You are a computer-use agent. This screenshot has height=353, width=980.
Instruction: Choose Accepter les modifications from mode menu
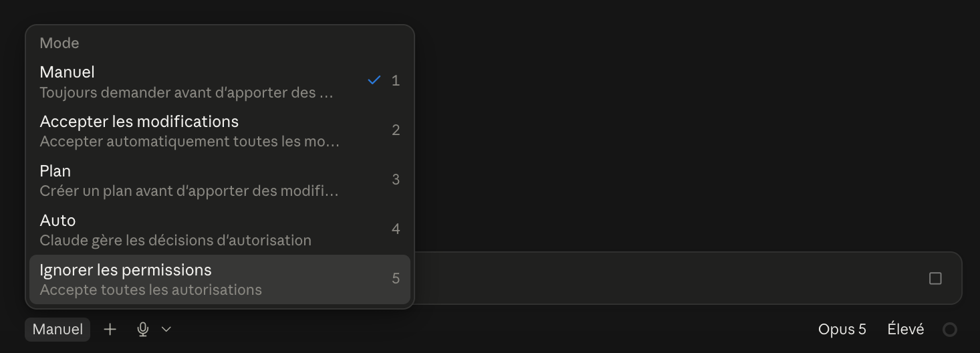(x=220, y=131)
